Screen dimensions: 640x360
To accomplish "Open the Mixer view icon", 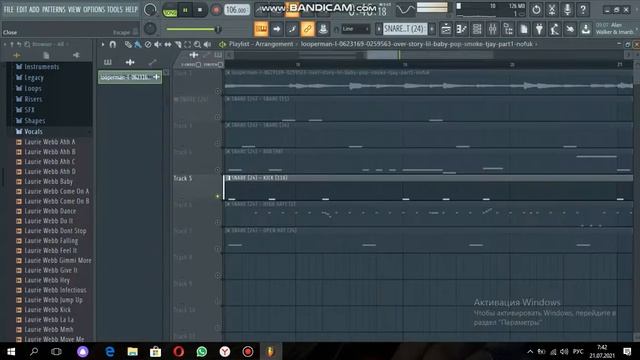I will [x=493, y=29].
